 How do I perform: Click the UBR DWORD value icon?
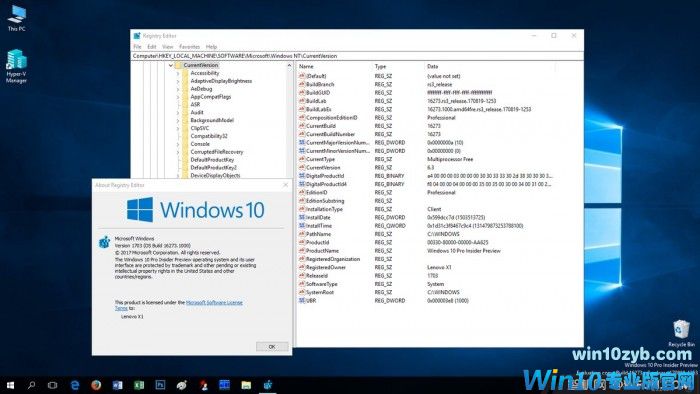pos(302,300)
